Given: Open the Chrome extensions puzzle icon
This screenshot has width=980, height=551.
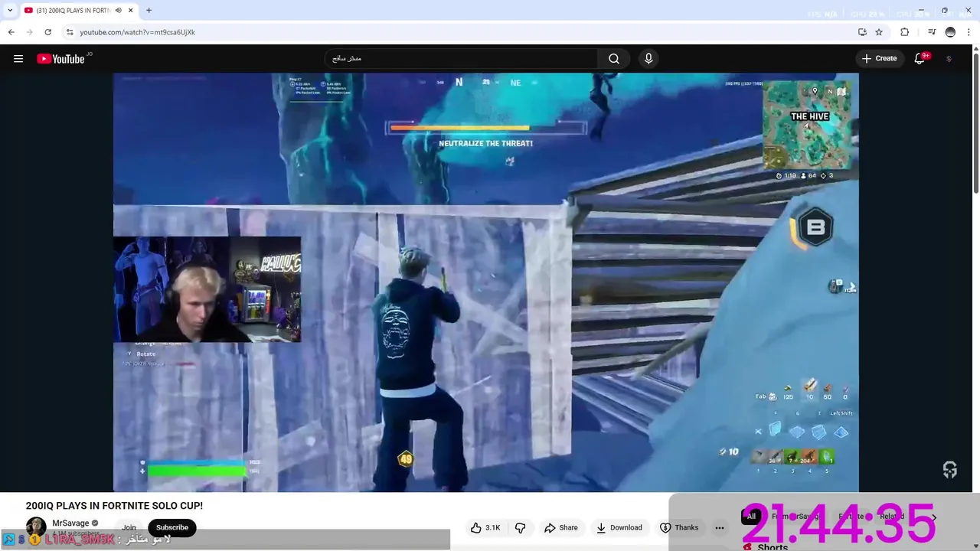Looking at the screenshot, I should point(905,32).
